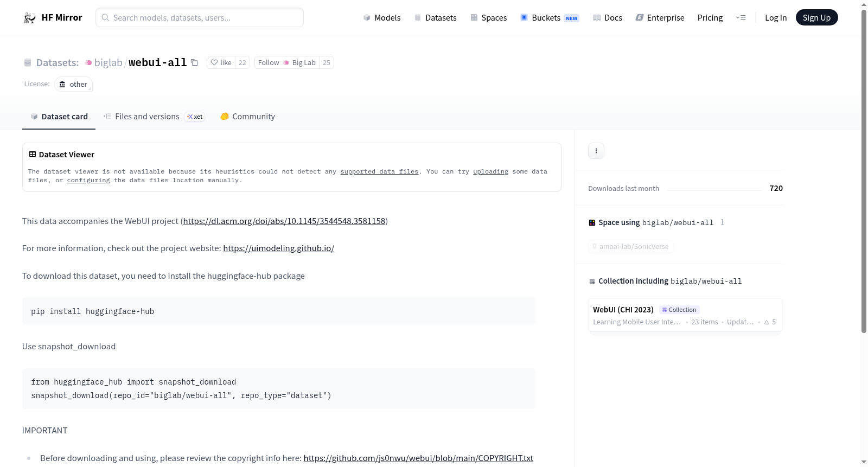
Task: Click the Datasets database icon in breadcrumb
Action: pyautogui.click(x=28, y=63)
